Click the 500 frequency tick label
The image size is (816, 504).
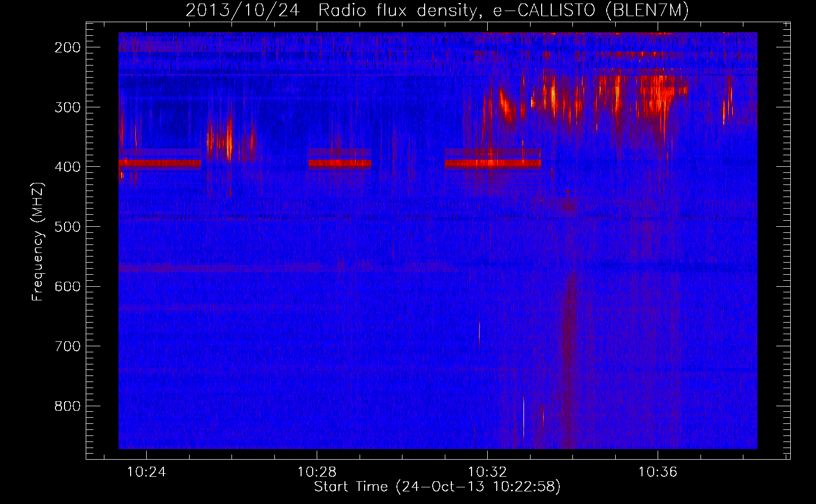(68, 227)
